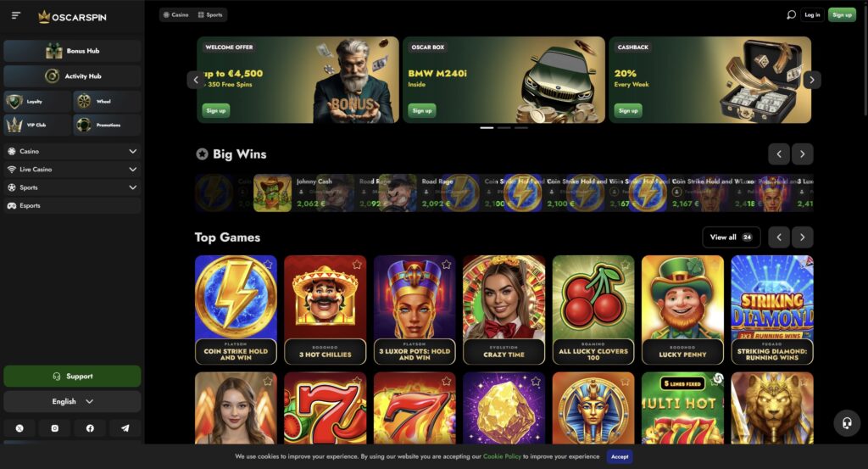Favorite 3 Hot Chillies with star
Screen dimensions: 868x469
tap(357, 265)
